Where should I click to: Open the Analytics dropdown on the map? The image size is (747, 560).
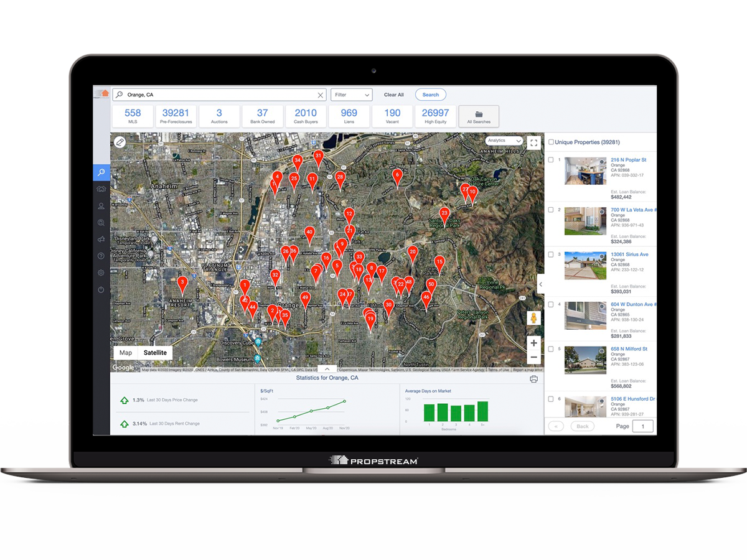504,141
